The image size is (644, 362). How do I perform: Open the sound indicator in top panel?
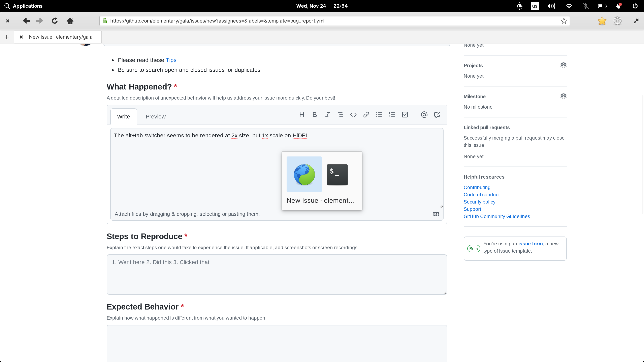[x=551, y=6]
